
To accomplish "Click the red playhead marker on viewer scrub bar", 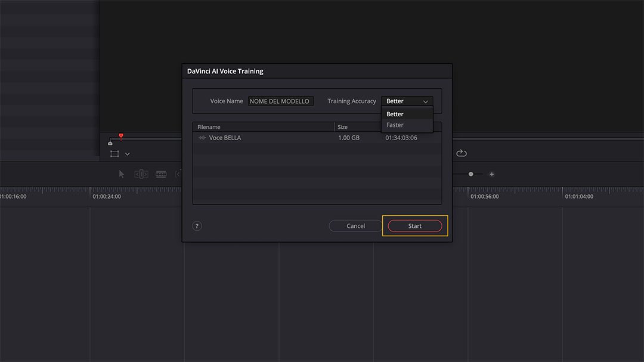I will 120,136.
